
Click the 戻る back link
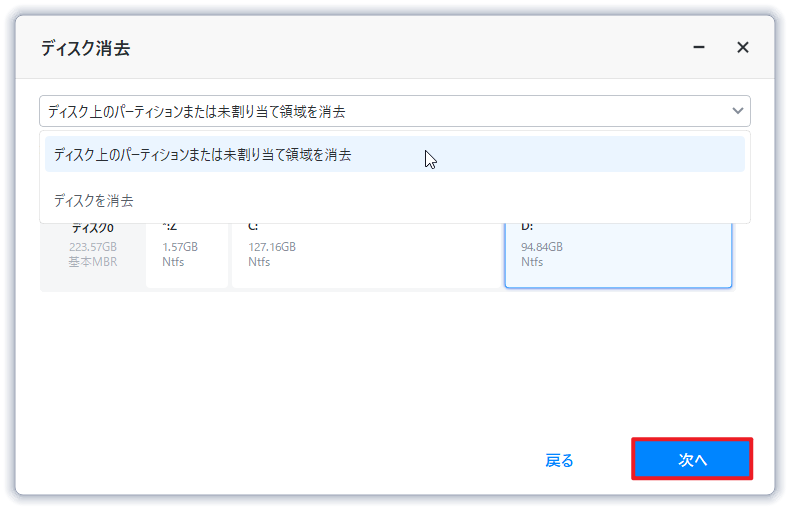[560, 460]
